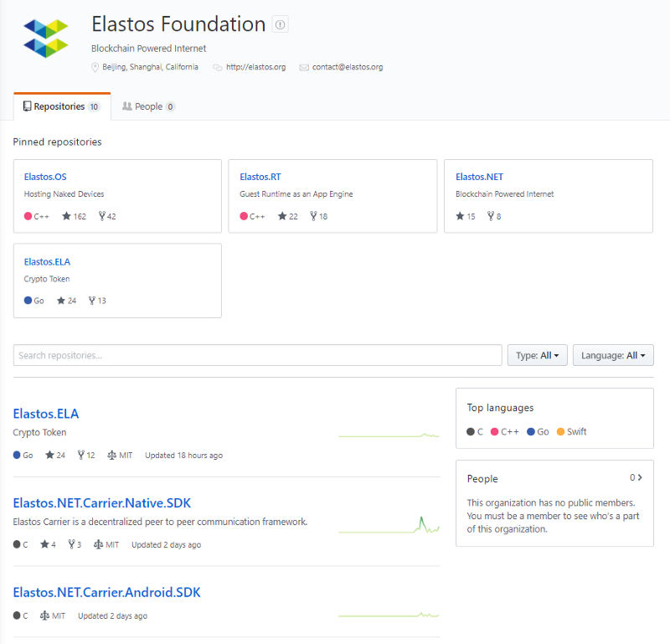Open Elastos.ELA in the repository list
Screen dimensions: 670x644
pyautogui.click(x=46, y=414)
